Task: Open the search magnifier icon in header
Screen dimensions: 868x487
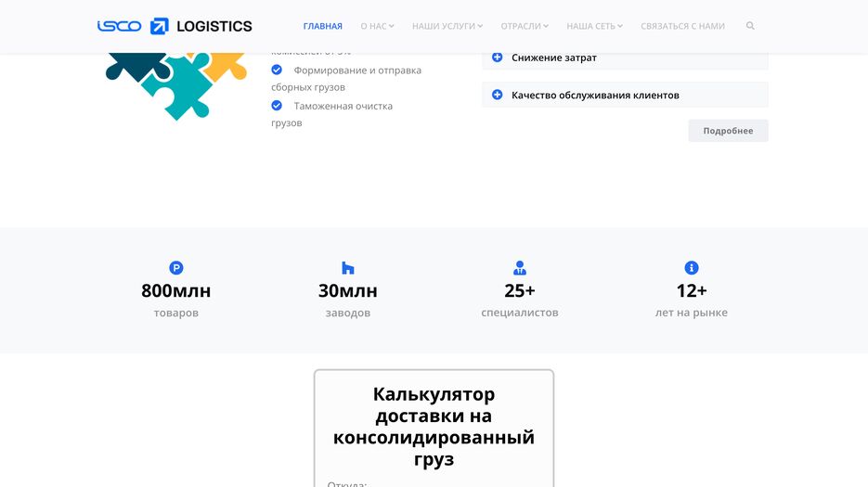Action: click(x=750, y=26)
